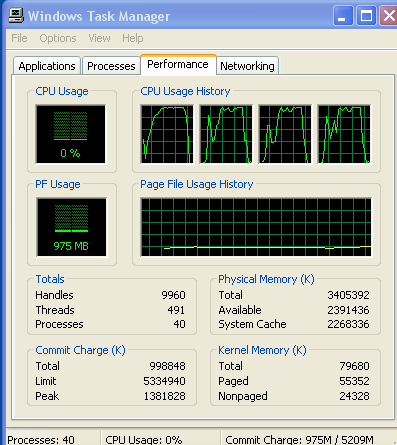
Task: Maximize the Task Manager window
Action: [366, 16]
